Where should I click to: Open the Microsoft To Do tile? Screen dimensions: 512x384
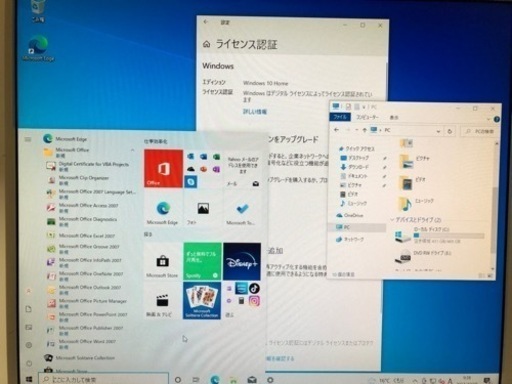click(x=242, y=211)
